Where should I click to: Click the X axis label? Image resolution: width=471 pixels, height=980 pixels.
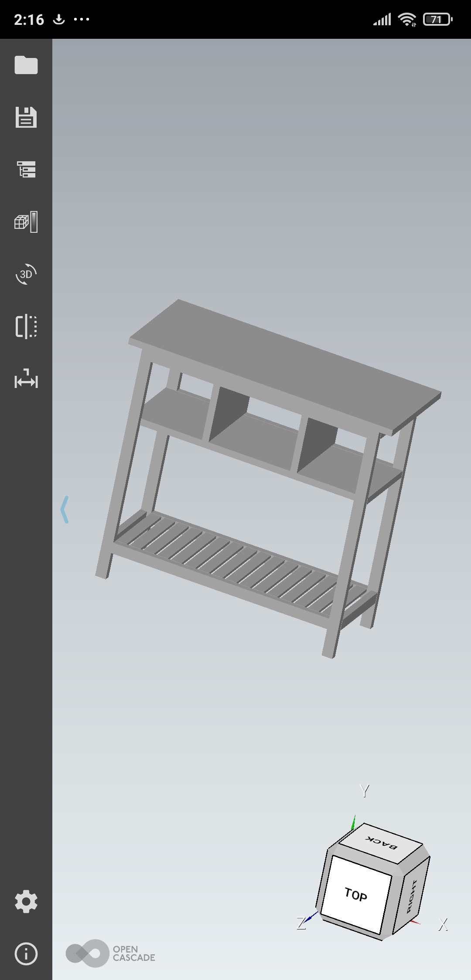point(443,924)
